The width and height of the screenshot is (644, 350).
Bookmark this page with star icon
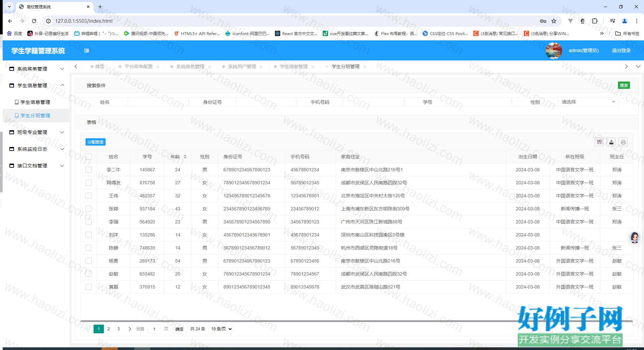(x=554, y=21)
